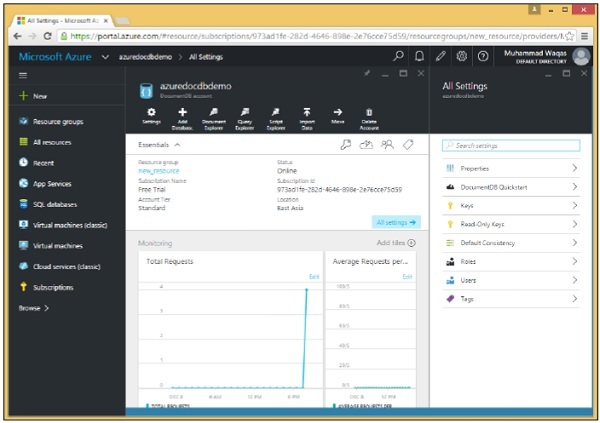Click the Total Requests chart
This screenshot has height=423, width=600.
[x=230, y=337]
